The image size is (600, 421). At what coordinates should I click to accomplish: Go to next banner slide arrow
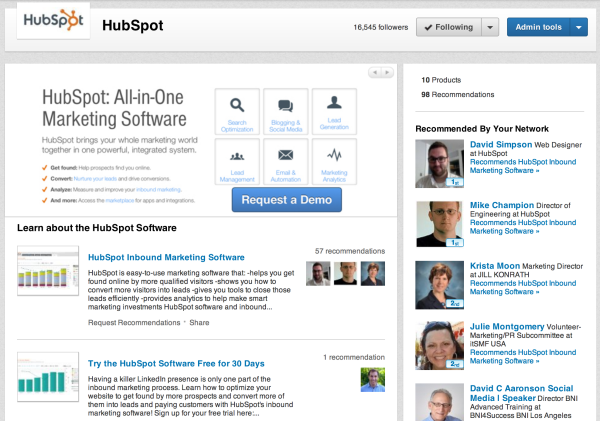pyautogui.click(x=387, y=72)
